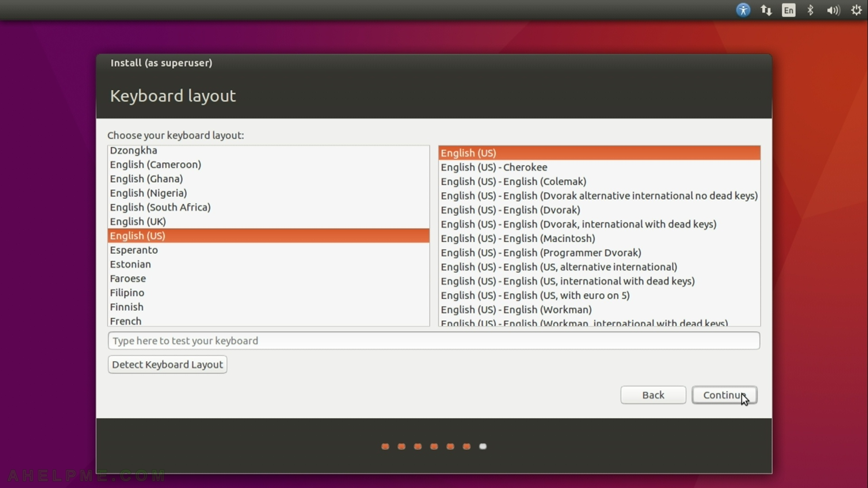The width and height of the screenshot is (868, 488).
Task: Select English (Nigeria) layout
Action: pyautogui.click(x=269, y=193)
